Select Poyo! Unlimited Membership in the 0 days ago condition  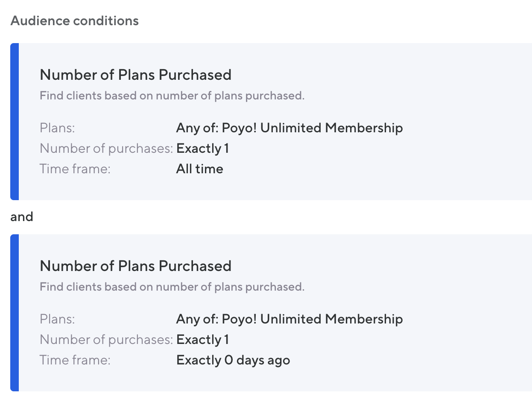[289, 319]
